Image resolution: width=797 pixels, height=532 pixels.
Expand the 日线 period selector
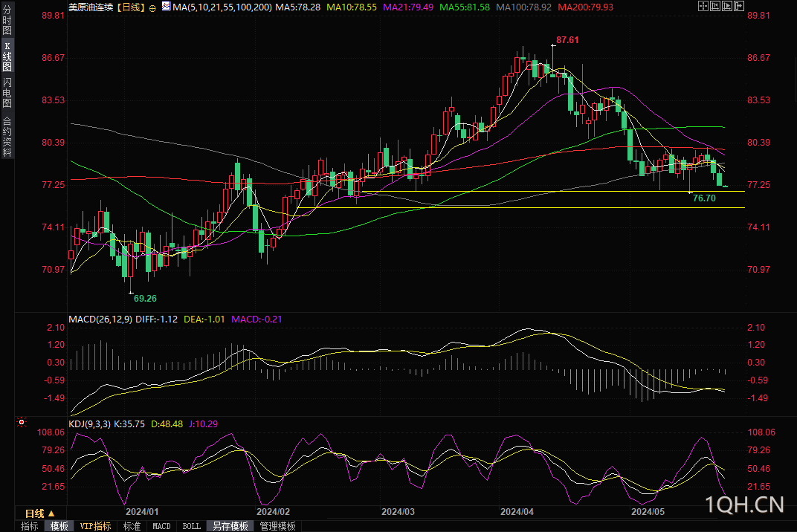40,513
